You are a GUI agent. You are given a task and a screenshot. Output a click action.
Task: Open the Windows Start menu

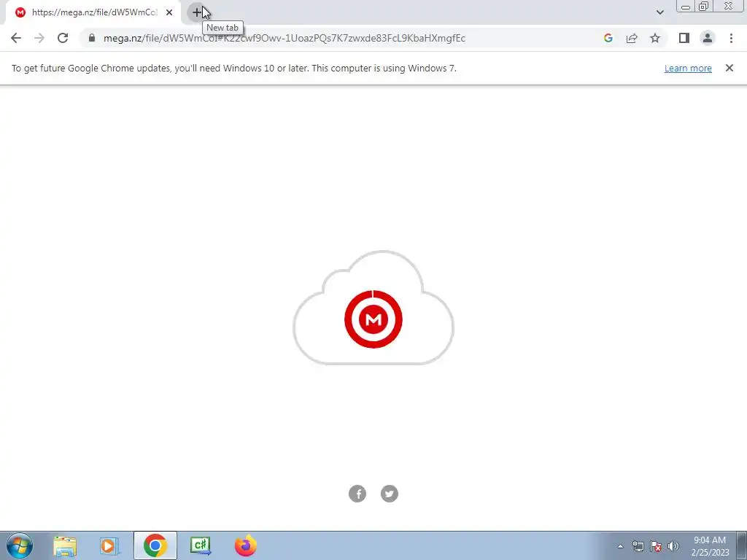coord(20,545)
